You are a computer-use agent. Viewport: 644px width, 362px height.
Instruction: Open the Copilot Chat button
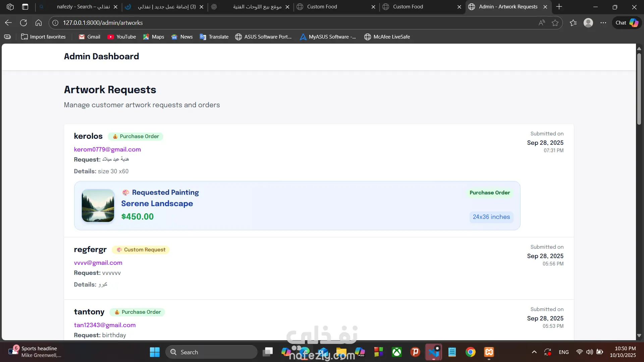pos(627,23)
